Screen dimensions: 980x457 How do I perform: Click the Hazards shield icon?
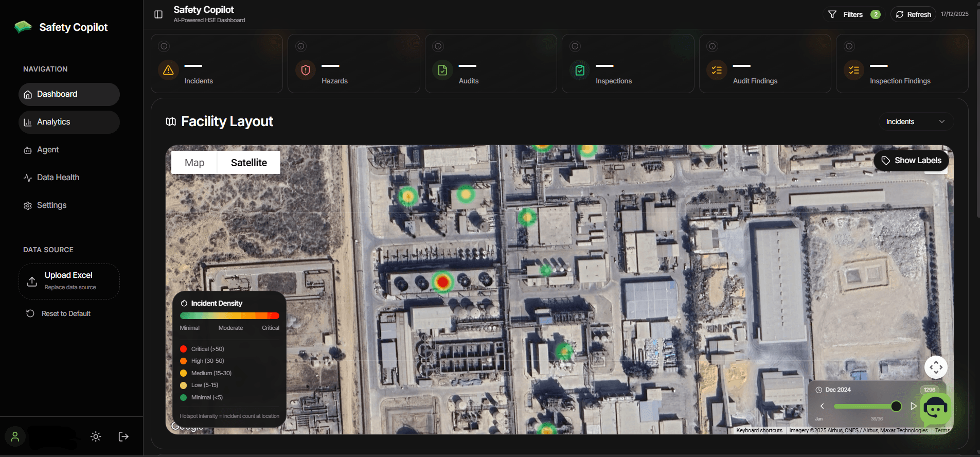click(x=306, y=70)
